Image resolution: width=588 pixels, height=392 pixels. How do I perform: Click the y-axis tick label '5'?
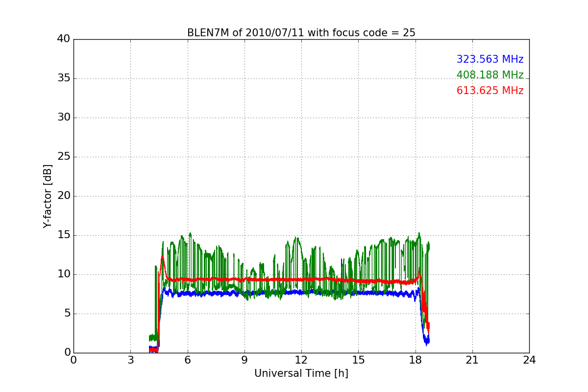[x=67, y=314]
